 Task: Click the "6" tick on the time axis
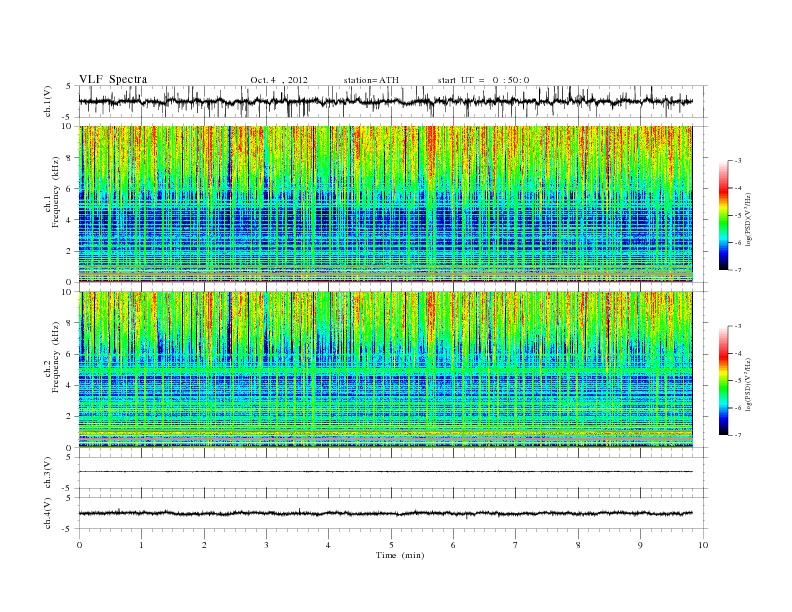pos(453,545)
